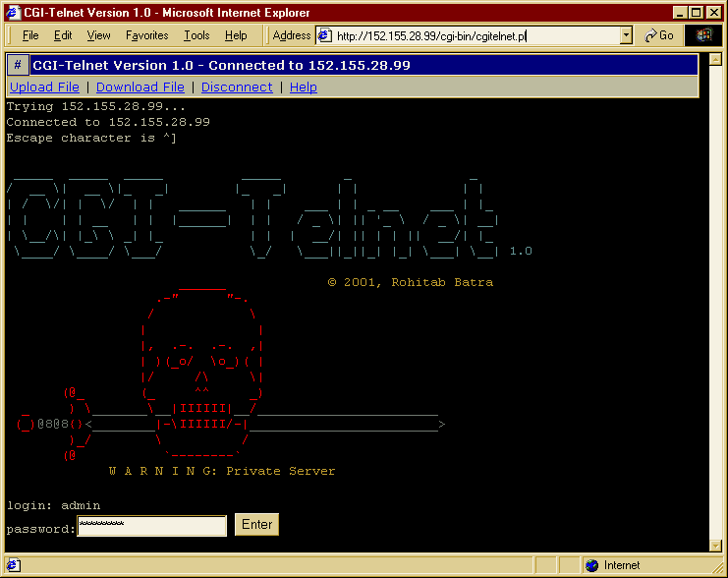The image size is (728, 578).
Task: Click the # icon in CGI-Telnet header
Action: [18, 65]
